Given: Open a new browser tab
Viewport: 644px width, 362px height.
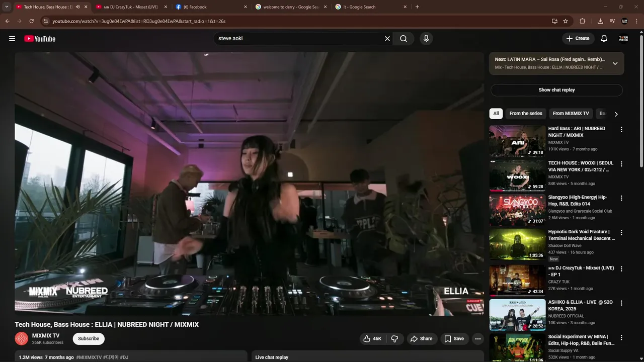Looking at the screenshot, I should click(x=417, y=7).
